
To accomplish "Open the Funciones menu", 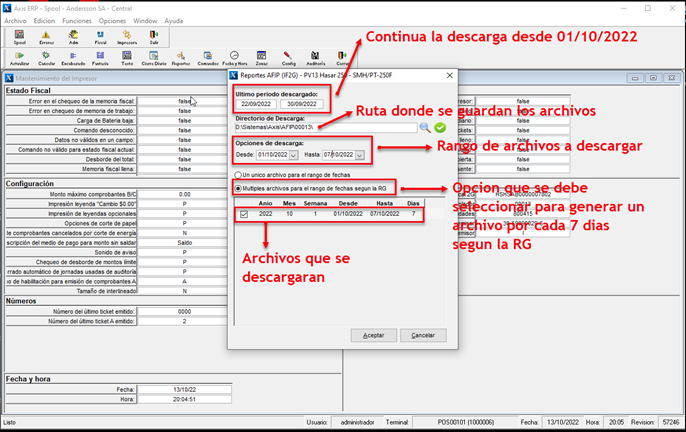I will coord(76,20).
